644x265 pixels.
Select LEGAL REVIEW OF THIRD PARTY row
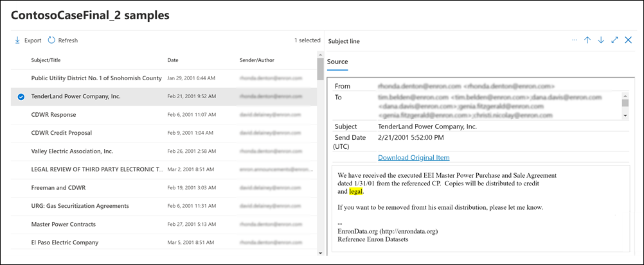click(164, 169)
